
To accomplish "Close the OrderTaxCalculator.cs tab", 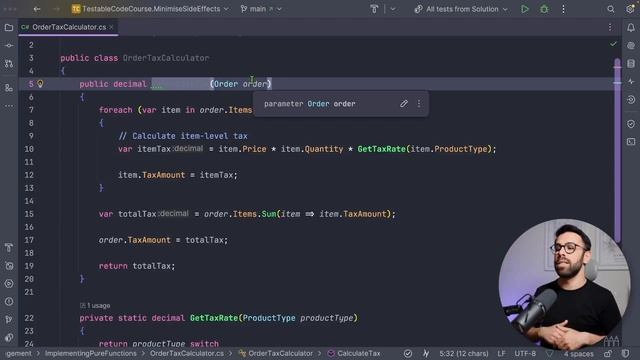I will (111, 27).
